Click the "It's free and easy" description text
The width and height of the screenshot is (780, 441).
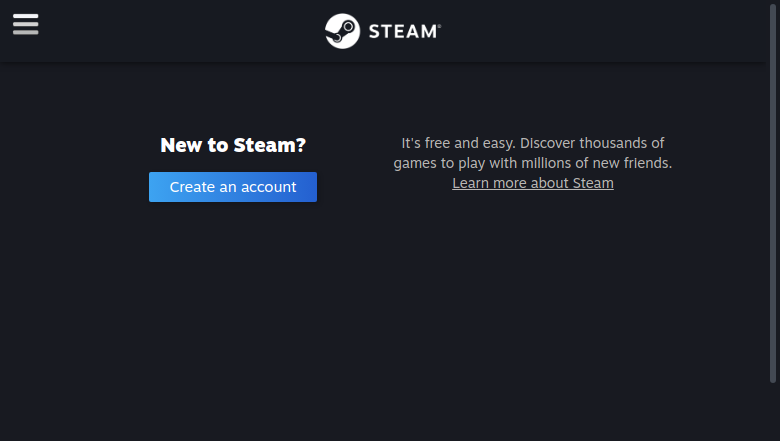(533, 153)
